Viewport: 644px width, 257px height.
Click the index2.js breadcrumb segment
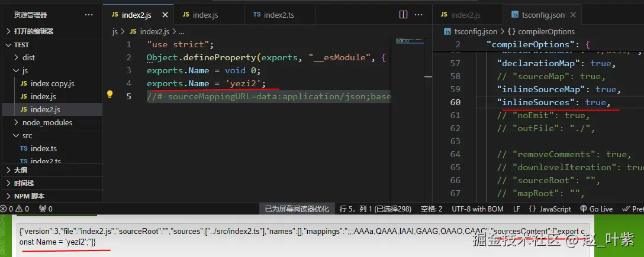click(150, 31)
